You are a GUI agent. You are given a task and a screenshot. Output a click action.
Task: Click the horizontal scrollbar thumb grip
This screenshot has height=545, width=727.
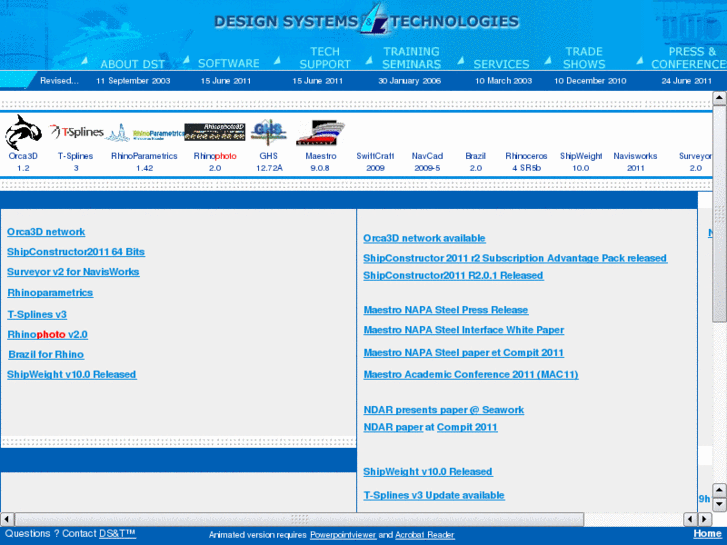[300, 519]
